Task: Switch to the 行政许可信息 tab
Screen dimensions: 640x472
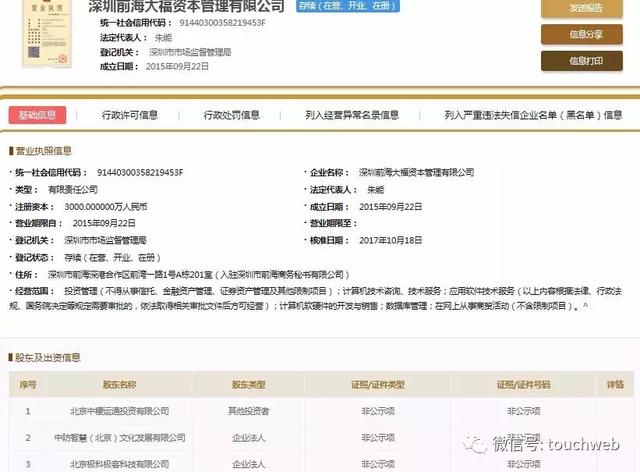Action: point(129,115)
